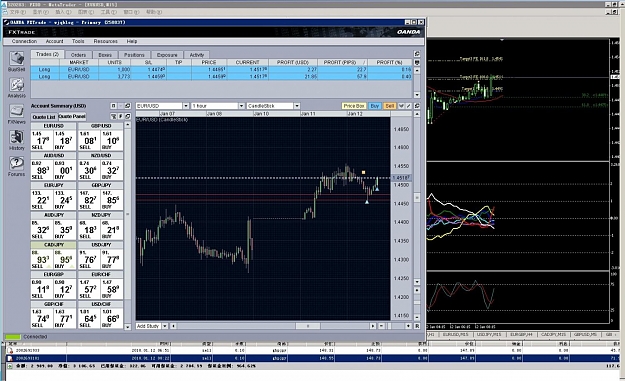Click quote panel scroll-down arrow
Screen dimensions: 625x381
[128, 327]
